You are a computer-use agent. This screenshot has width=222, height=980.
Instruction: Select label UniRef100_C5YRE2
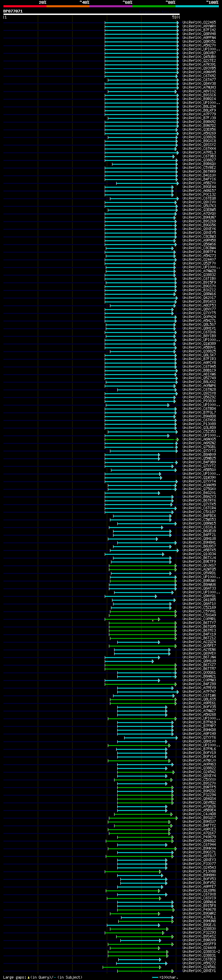pos(199,168)
